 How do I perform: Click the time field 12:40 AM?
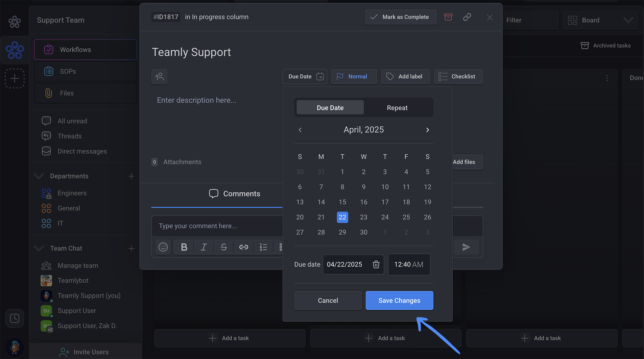409,264
